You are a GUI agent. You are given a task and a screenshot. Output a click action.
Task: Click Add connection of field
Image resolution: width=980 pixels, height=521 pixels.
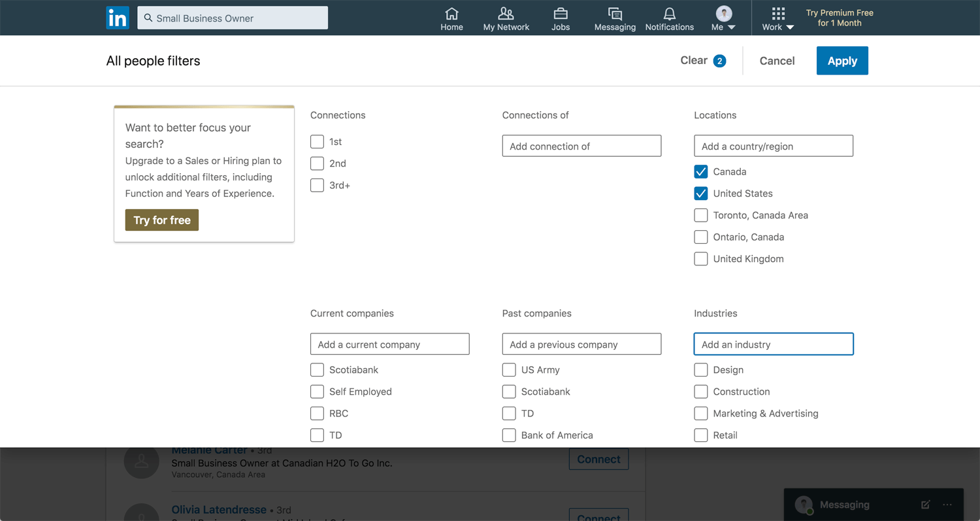(x=581, y=146)
